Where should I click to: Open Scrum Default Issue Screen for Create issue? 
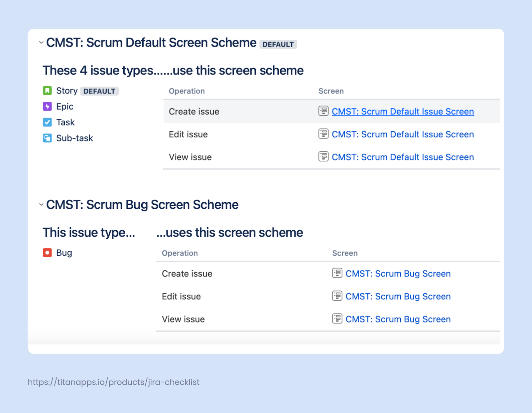coord(403,111)
